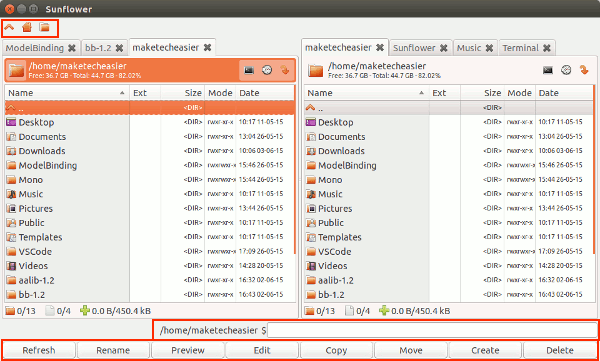Open history icon in left pane header
Screen dimensions: 600x361
267,70
